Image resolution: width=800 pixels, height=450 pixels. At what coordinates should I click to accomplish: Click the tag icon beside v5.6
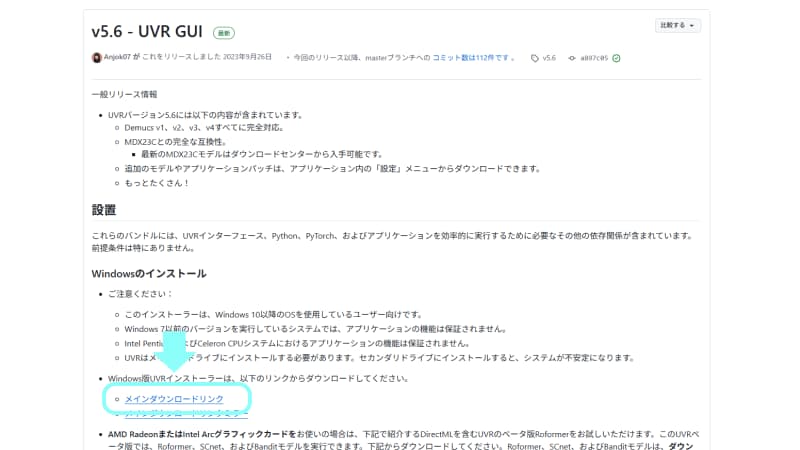[x=535, y=58]
